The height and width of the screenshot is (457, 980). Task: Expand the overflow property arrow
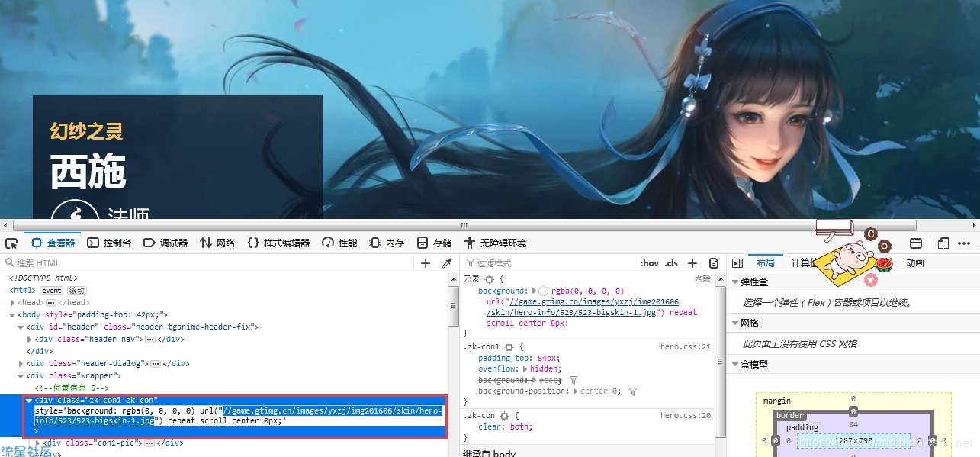(x=526, y=368)
